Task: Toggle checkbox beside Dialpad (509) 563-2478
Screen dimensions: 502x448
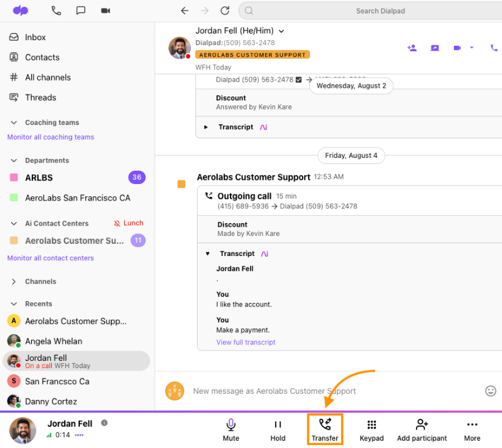Action: pyautogui.click(x=298, y=80)
